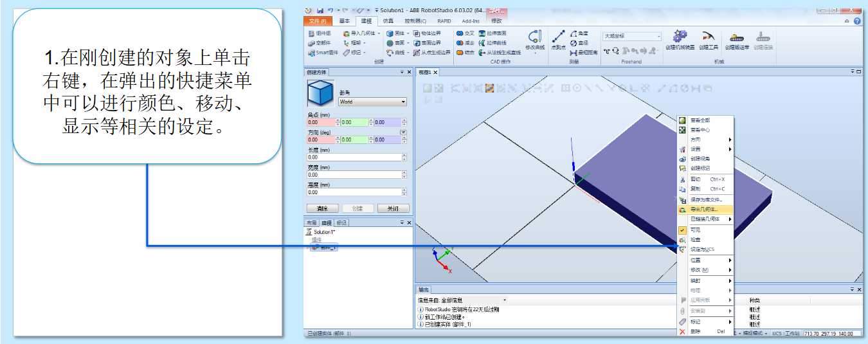Choose 创建视角 create viewpoint menu item
Screen dimensions: 868x344
coord(705,159)
